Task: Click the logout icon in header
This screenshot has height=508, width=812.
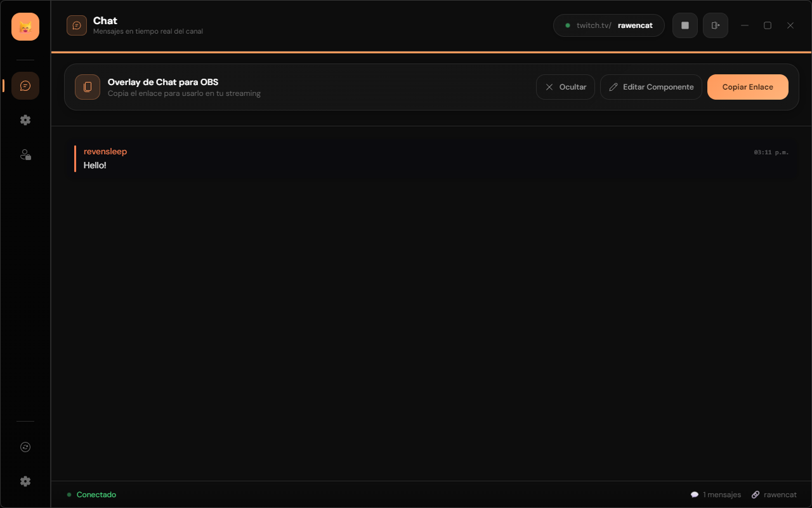Action: pyautogui.click(x=716, y=25)
